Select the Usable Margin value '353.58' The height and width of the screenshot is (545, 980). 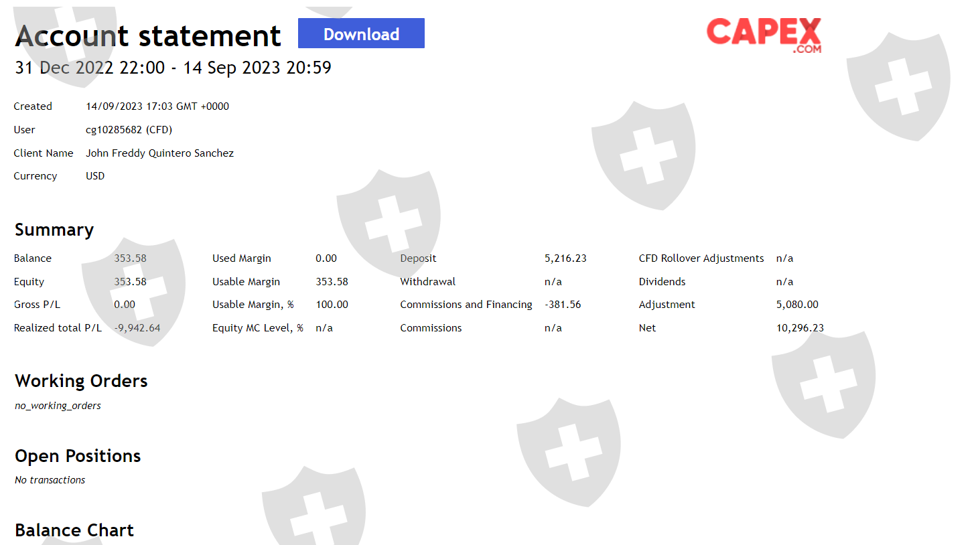coord(332,282)
